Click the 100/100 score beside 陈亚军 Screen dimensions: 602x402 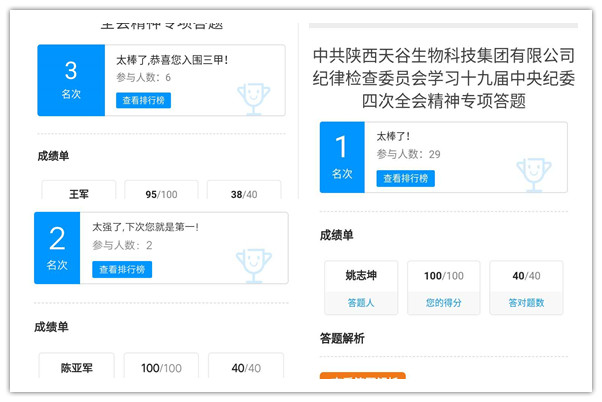point(161,367)
